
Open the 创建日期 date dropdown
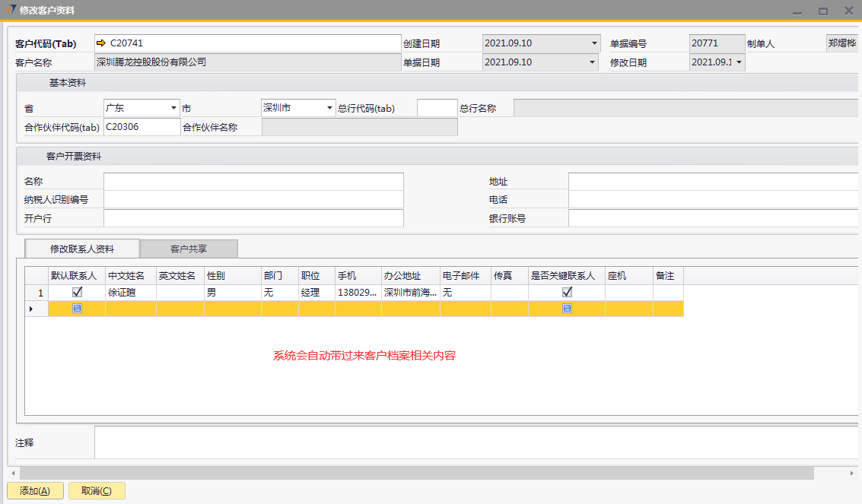coord(593,43)
